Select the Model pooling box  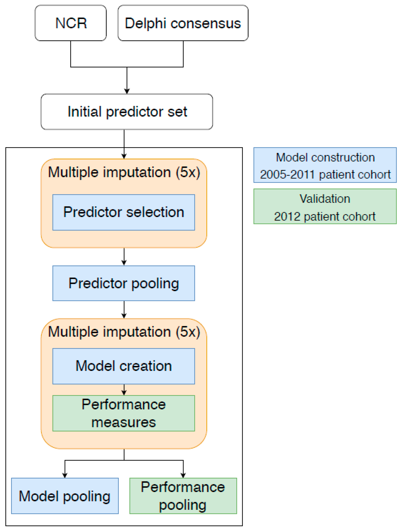(65, 496)
